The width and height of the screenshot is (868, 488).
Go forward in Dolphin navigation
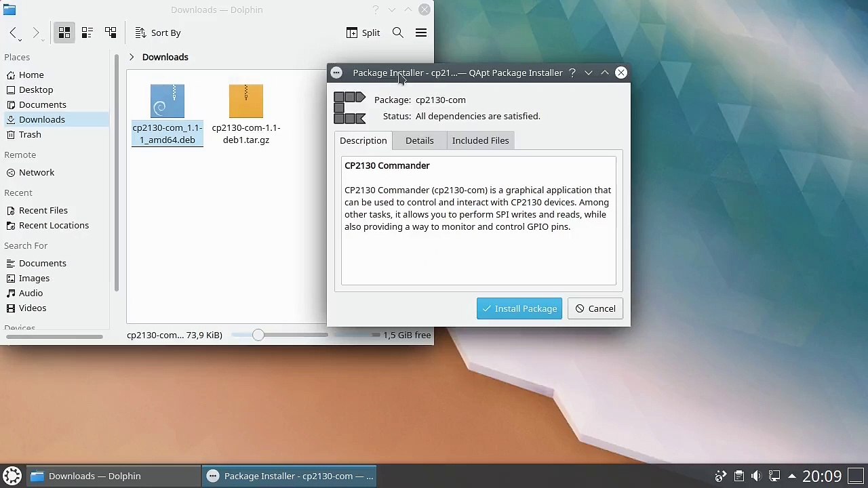36,33
